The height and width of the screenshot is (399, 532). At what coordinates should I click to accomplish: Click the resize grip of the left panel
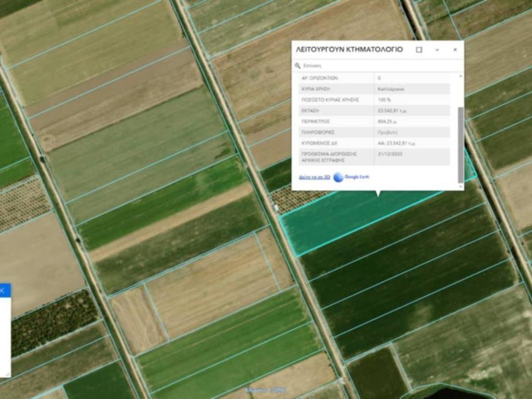(7, 374)
